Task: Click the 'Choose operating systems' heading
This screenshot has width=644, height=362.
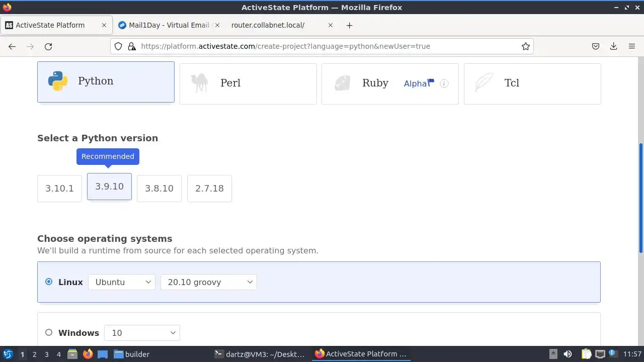Action: (x=105, y=238)
